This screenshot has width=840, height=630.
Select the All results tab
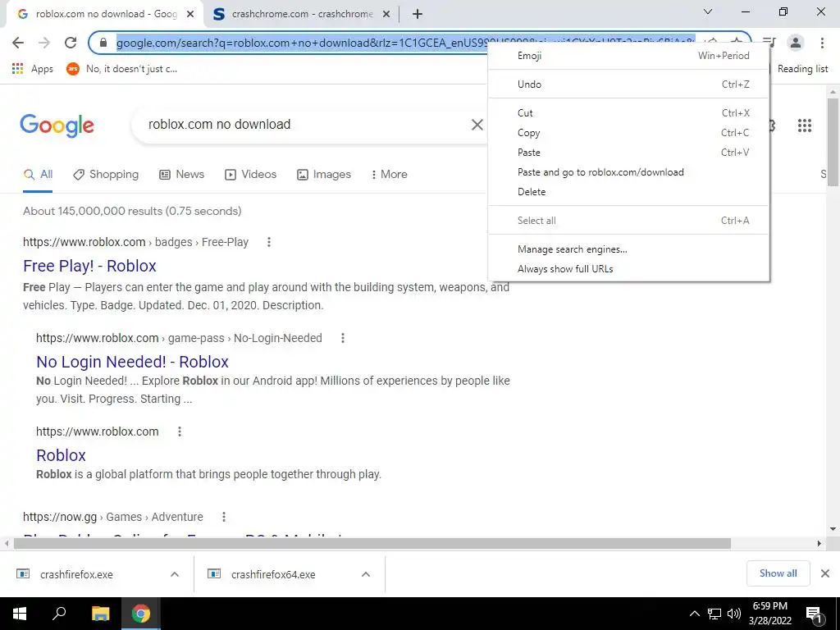pos(38,174)
